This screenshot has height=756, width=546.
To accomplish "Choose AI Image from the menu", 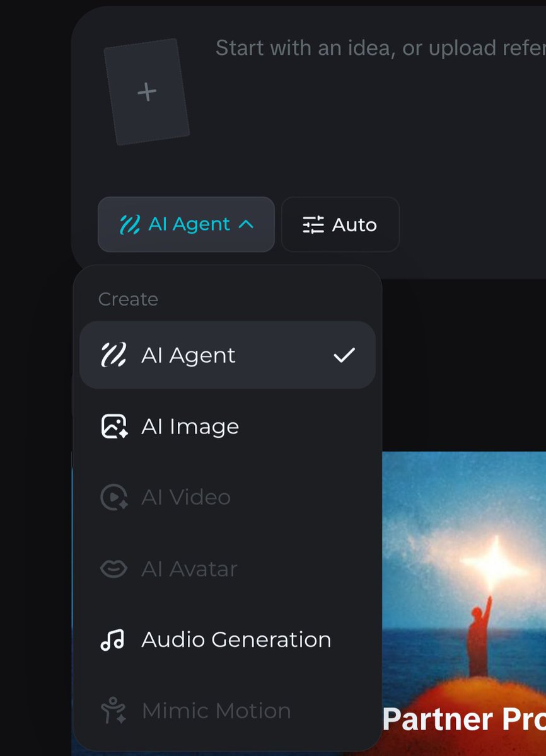I will tap(228, 427).
